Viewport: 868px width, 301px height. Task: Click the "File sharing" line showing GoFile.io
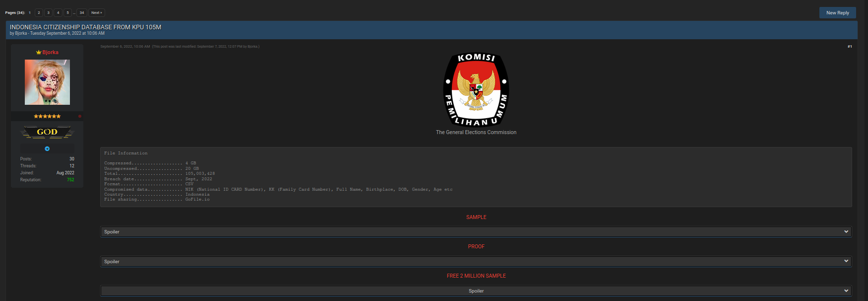[157, 199]
